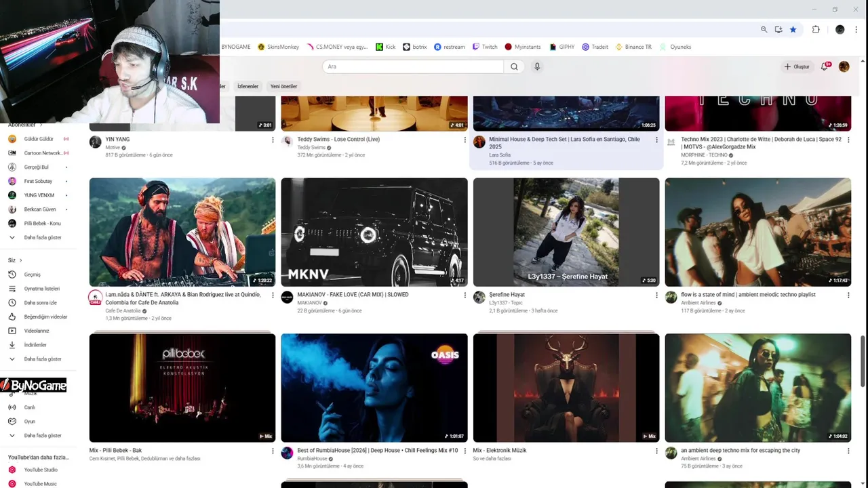Open options menu for YIN YANG video
Viewport: 868px width, 488px height.
coord(273,140)
